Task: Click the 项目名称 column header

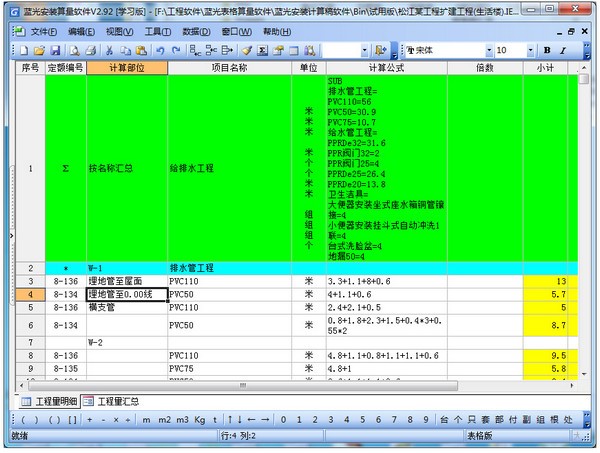Action: pyautogui.click(x=229, y=68)
